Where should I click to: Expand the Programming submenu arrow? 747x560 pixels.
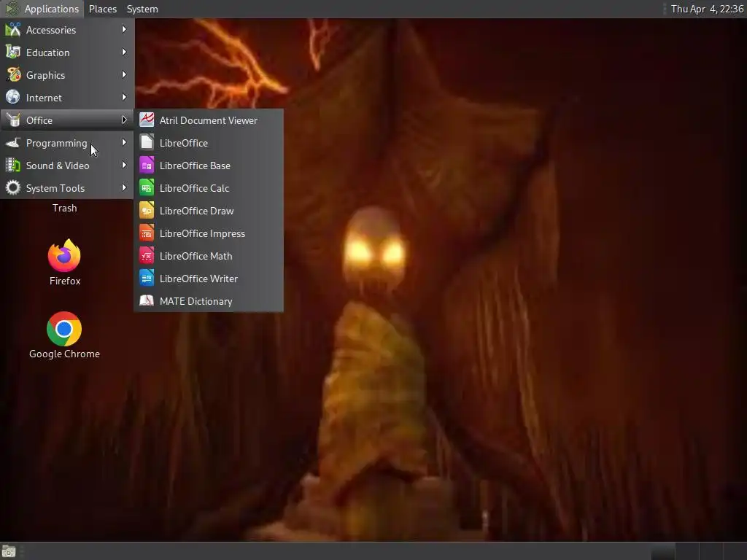pyautogui.click(x=124, y=142)
